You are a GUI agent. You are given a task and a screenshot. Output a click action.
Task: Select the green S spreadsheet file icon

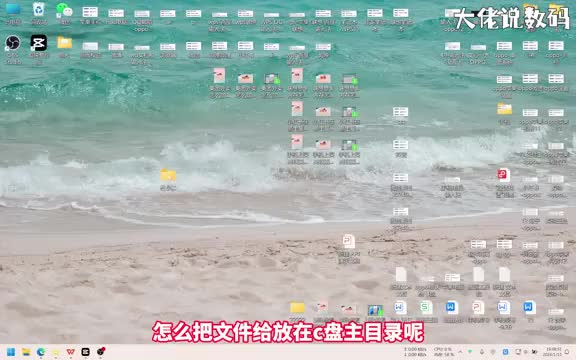[426, 307]
